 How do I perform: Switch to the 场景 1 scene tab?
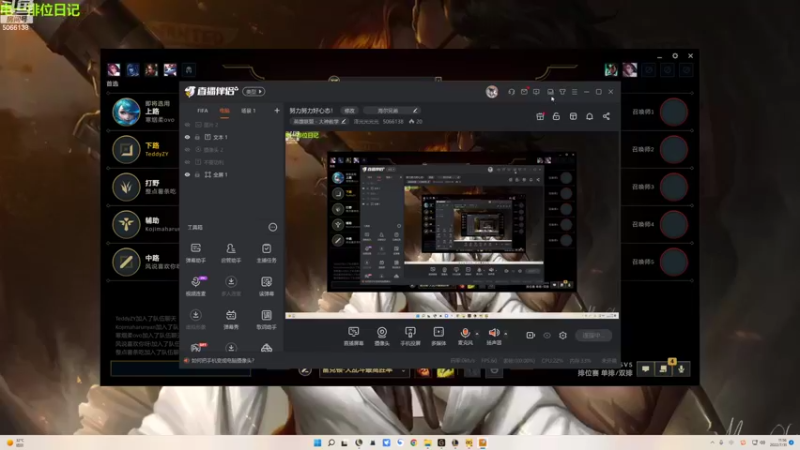coord(248,111)
